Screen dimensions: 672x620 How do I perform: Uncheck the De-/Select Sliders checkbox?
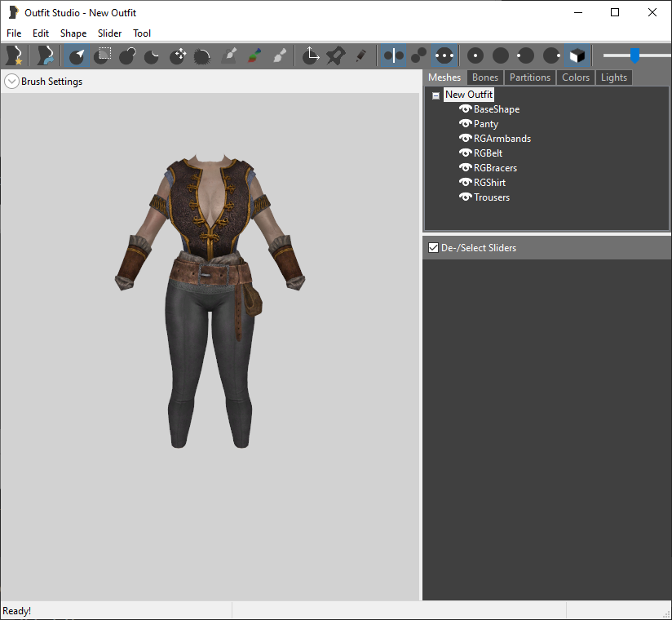coord(433,248)
